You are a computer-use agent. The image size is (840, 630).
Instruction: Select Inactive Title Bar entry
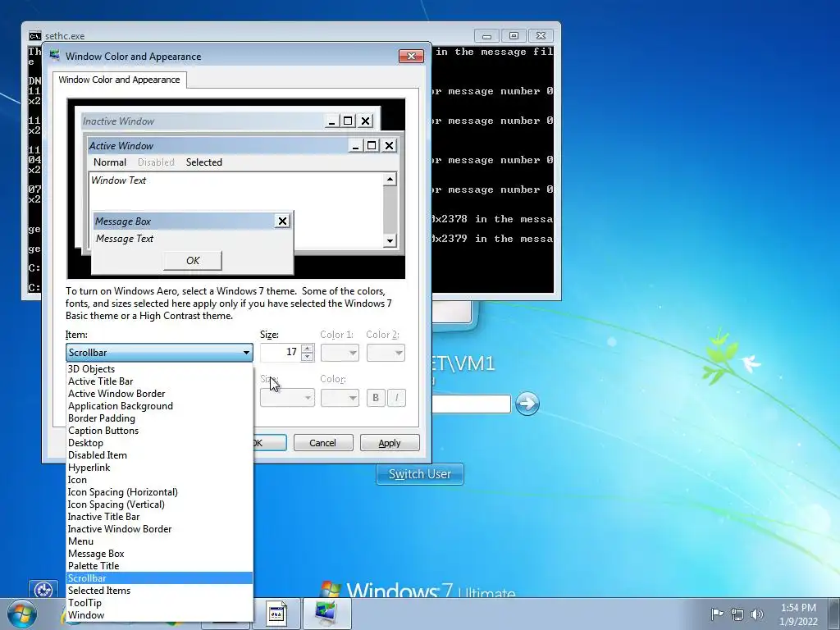[159, 517]
